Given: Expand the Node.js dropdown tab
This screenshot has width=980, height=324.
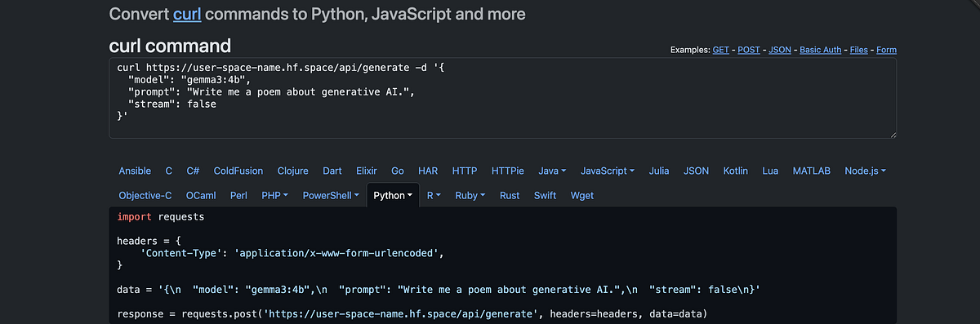Looking at the screenshot, I should tap(866, 171).
